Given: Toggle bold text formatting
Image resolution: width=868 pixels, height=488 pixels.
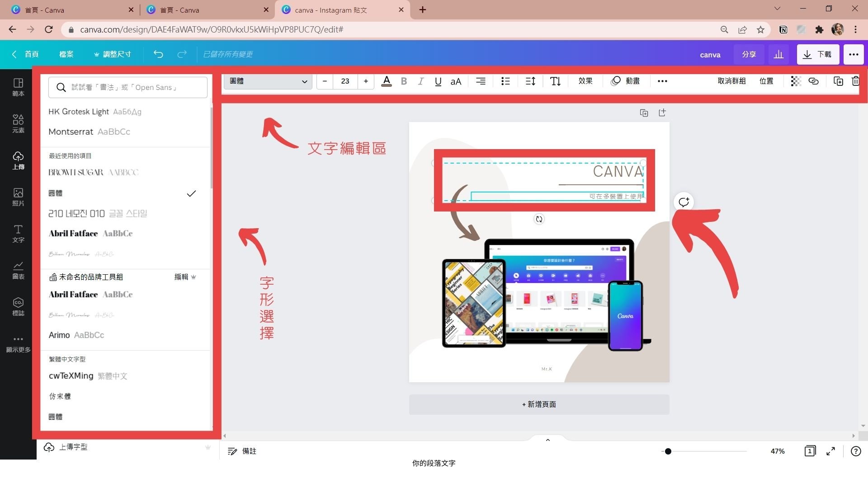Looking at the screenshot, I should [404, 81].
